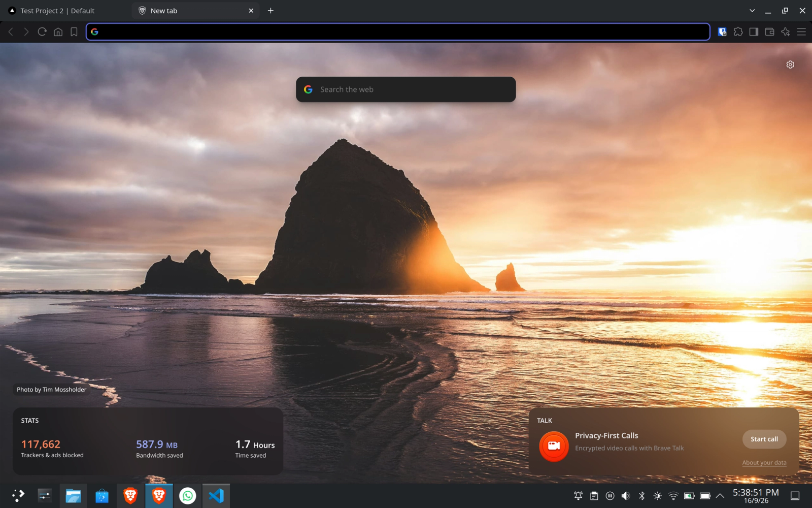Open the Brave main menu
The height and width of the screenshot is (508, 812).
801,31
